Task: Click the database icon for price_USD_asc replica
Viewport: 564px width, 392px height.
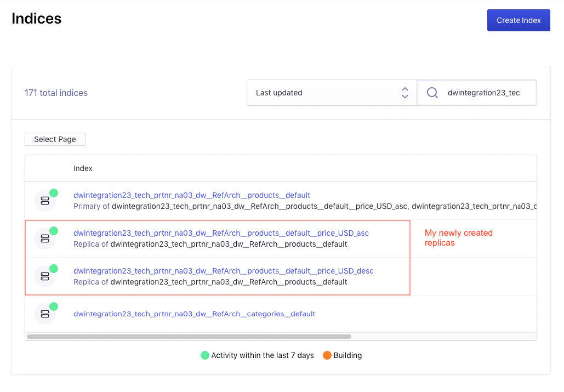Action: 45,238
